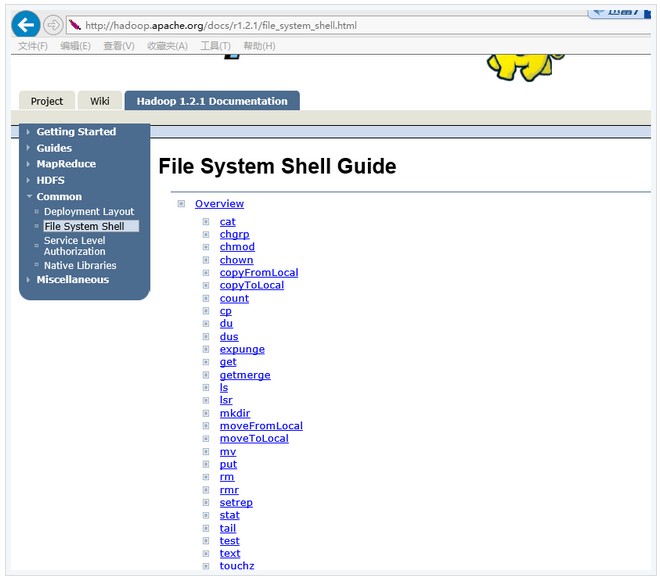
Task: Expand the Miscellaneous sidebar section
Action: tap(72, 280)
